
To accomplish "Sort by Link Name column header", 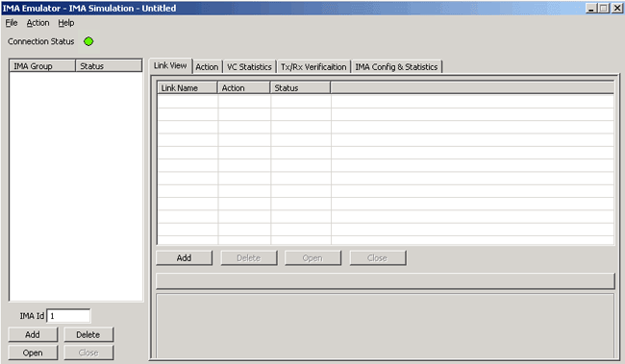I will point(187,88).
